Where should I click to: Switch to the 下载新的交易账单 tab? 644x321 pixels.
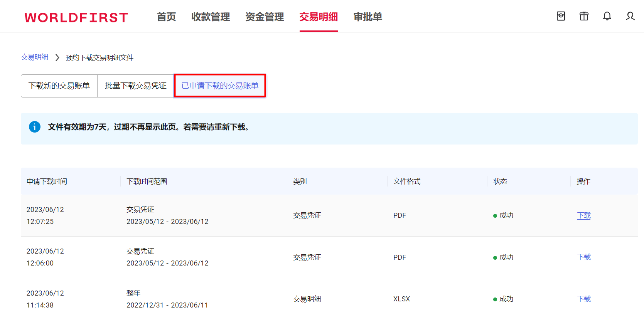coord(59,86)
